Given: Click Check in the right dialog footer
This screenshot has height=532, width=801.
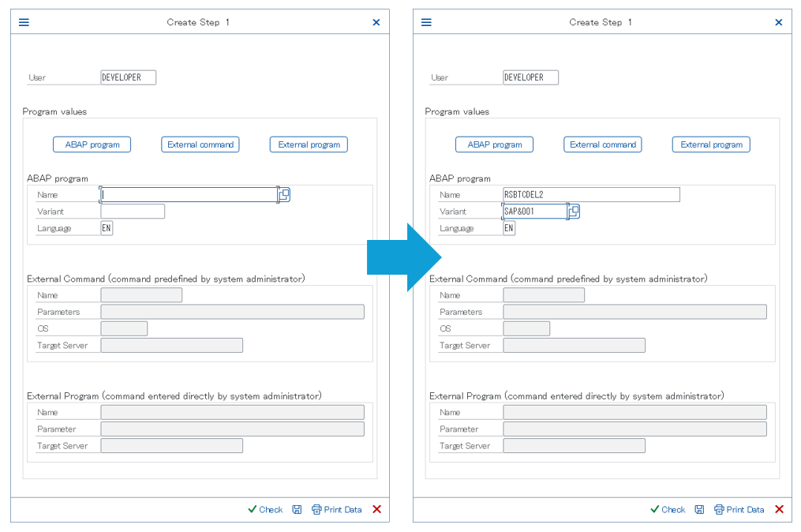Looking at the screenshot, I should click(x=668, y=510).
